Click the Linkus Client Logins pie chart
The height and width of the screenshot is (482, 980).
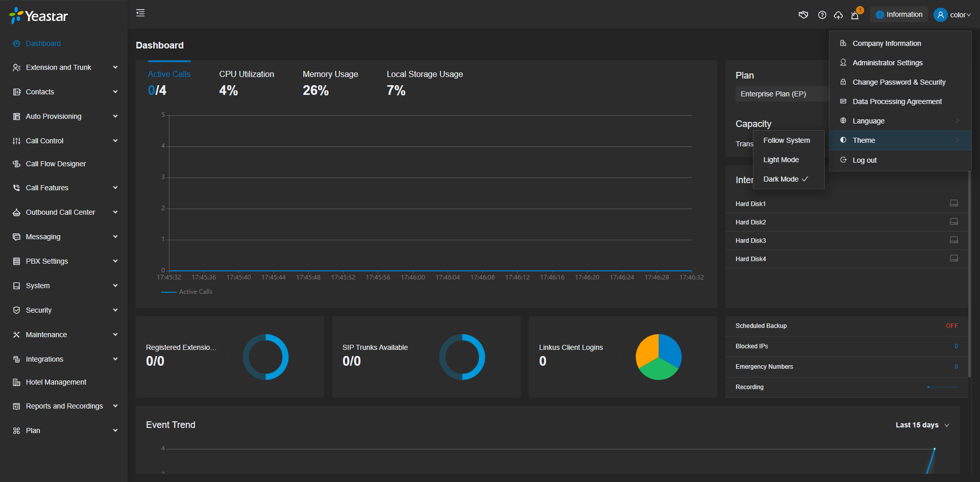pos(658,357)
